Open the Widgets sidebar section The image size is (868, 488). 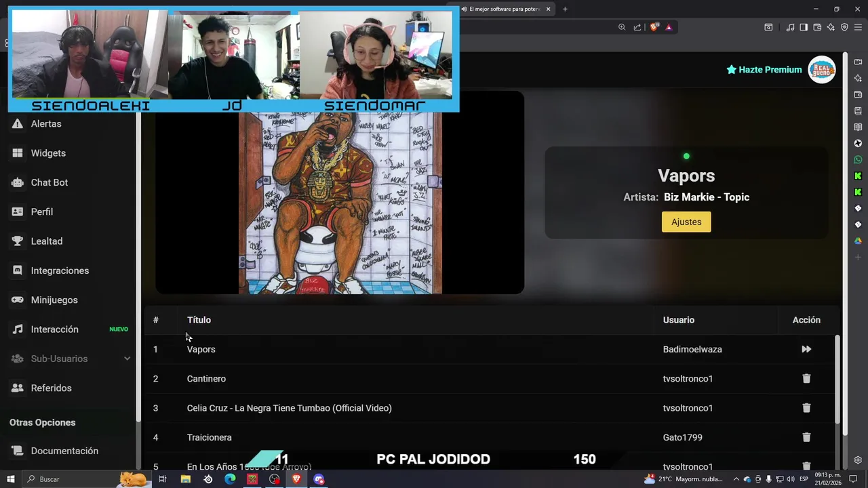pos(48,153)
